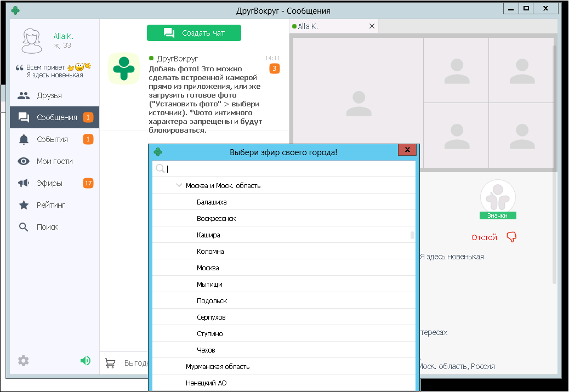Close the city selection dialog
The image size is (569, 392).
407,150
